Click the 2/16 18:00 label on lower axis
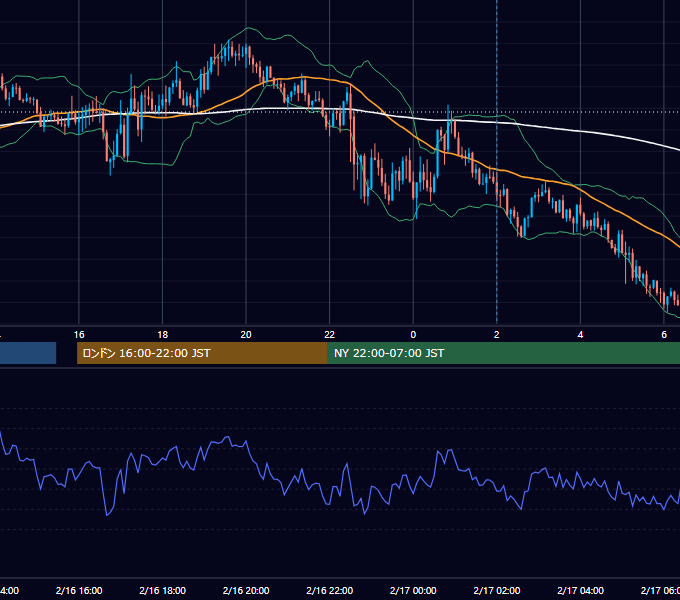The image size is (680, 600). [163, 590]
